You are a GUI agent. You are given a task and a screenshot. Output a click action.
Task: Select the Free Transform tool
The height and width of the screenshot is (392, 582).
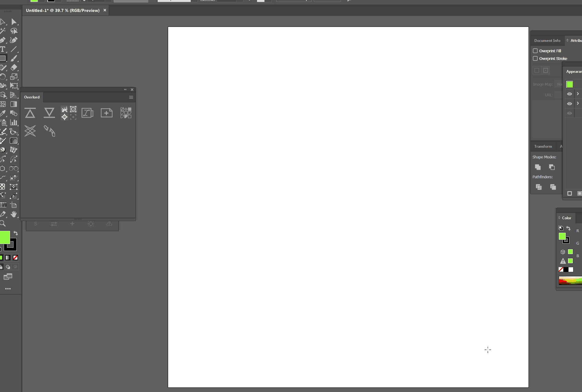[14, 86]
